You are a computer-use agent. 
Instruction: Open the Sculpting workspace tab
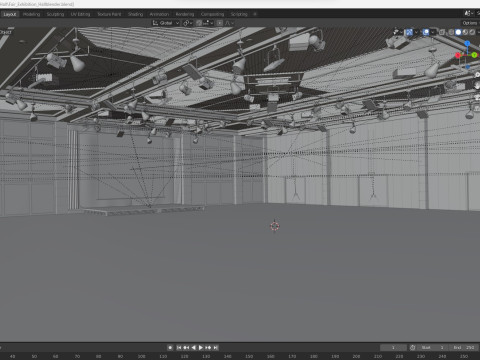[55, 14]
